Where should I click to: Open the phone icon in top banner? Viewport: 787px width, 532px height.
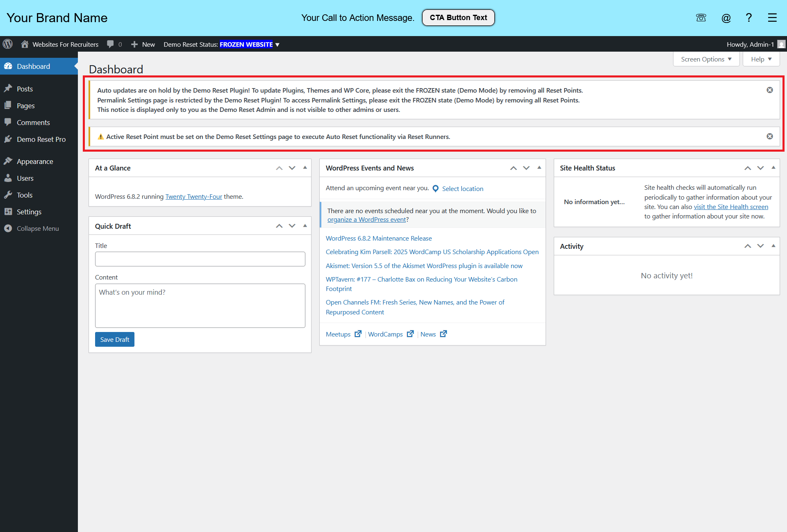[701, 18]
